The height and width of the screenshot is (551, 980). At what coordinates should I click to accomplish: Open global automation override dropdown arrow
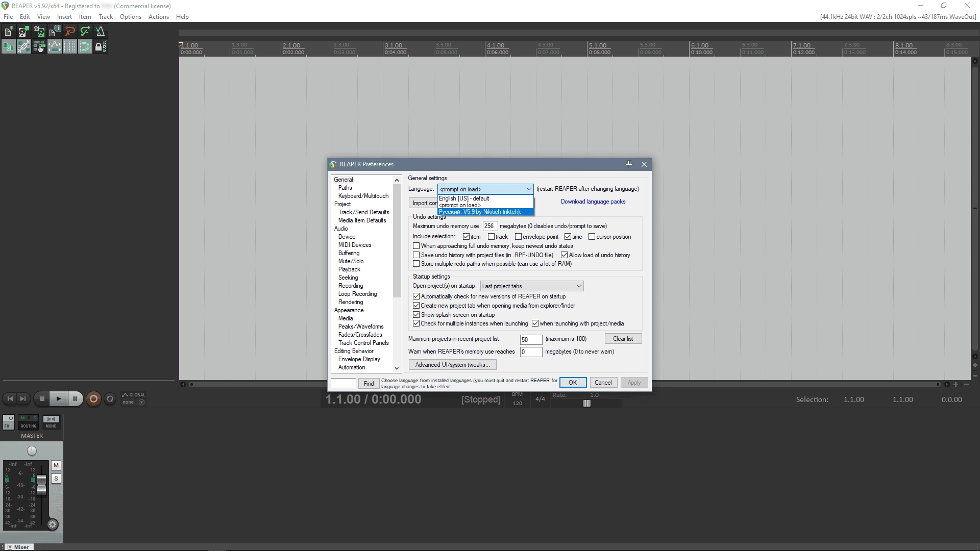(x=142, y=402)
